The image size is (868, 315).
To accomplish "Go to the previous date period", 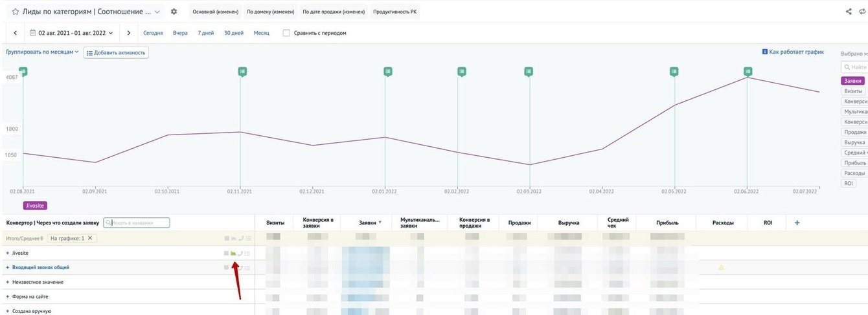I will pyautogui.click(x=15, y=33).
